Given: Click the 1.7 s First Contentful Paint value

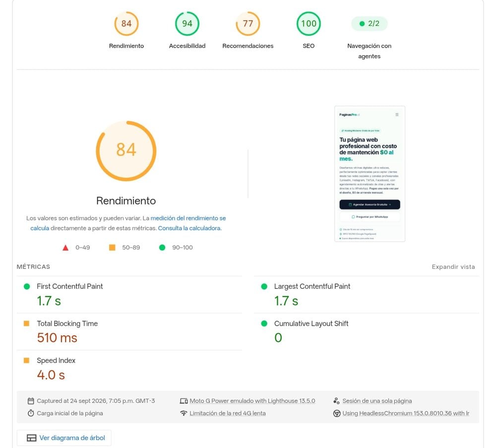Looking at the screenshot, I should pyautogui.click(x=49, y=301).
